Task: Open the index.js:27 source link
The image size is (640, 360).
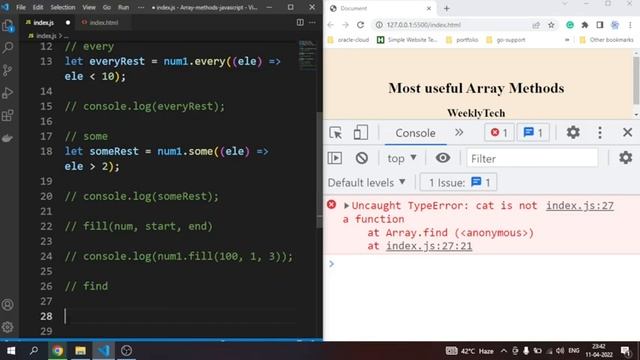Action: tap(580, 206)
